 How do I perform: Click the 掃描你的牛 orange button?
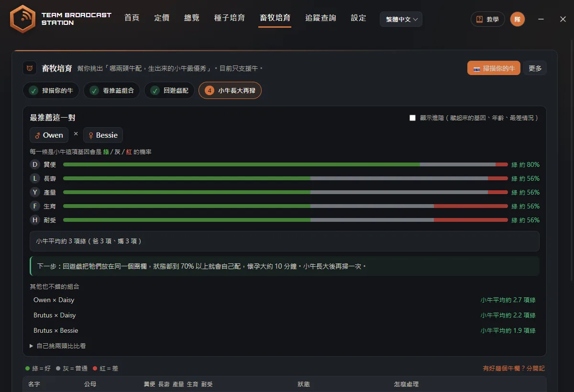(494, 68)
